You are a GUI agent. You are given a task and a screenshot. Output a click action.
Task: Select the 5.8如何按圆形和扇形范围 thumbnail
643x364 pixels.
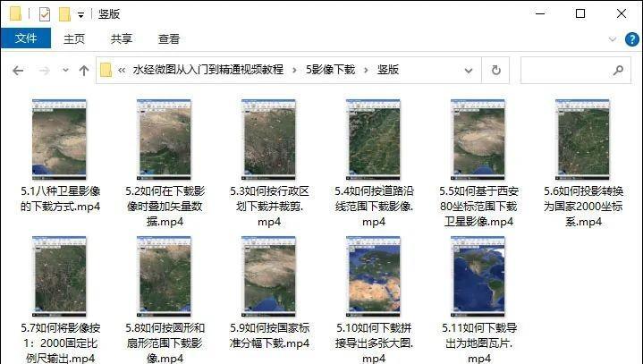pos(164,276)
